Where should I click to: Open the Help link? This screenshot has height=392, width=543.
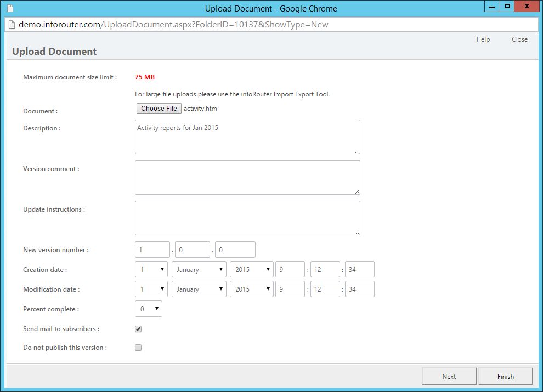pyautogui.click(x=483, y=39)
